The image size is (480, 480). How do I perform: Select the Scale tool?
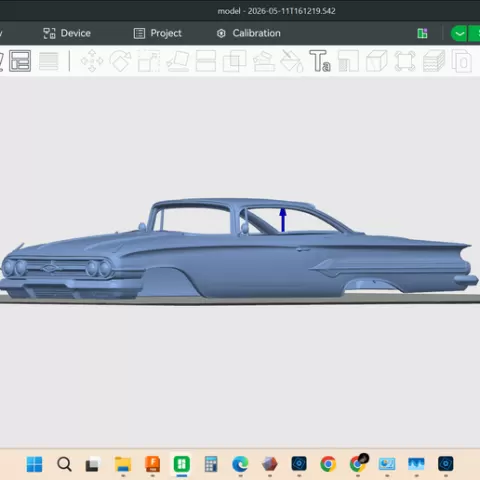click(149, 61)
